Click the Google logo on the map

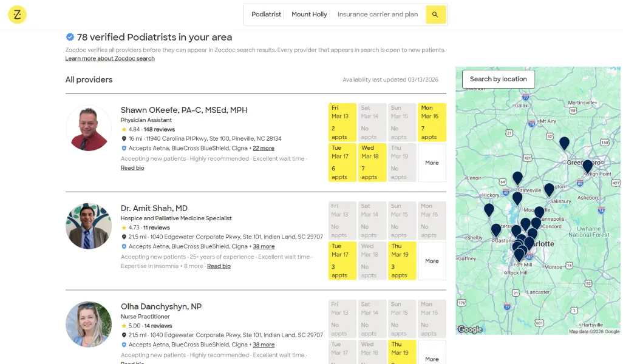(x=469, y=329)
